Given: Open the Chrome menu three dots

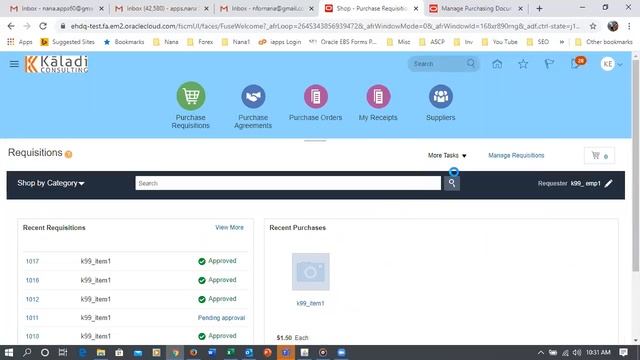Looking at the screenshot, I should [x=629, y=26].
